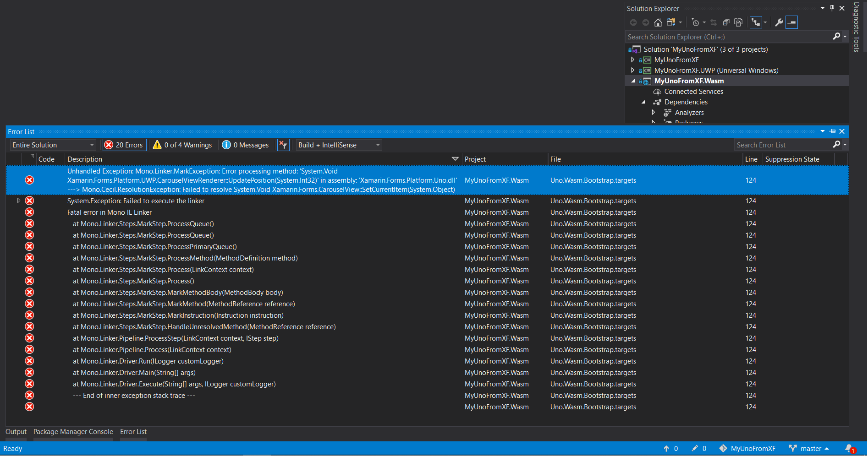This screenshot has width=868, height=456.
Task: Click unpushed commits up-arrow in status bar
Action: [x=666, y=449]
